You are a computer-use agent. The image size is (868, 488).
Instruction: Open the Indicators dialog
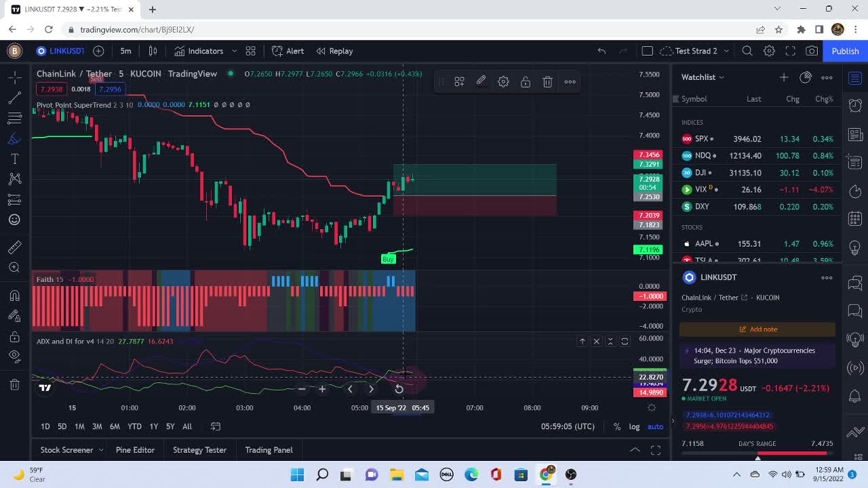[199, 51]
